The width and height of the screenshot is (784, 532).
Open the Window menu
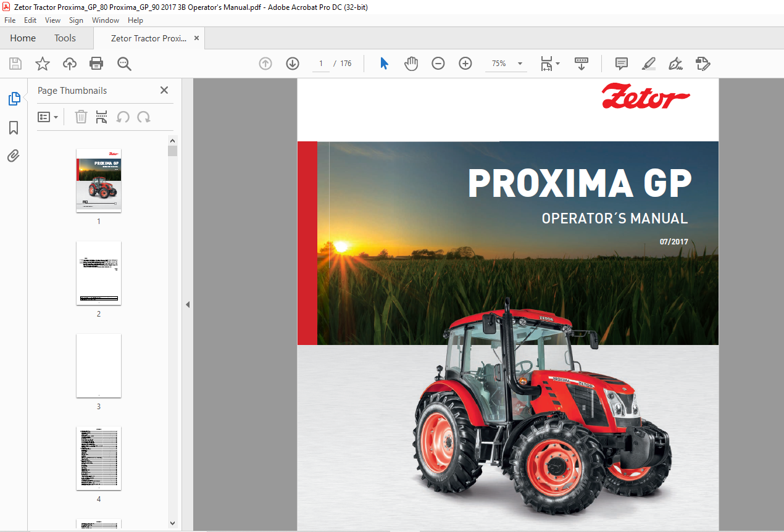(106, 20)
